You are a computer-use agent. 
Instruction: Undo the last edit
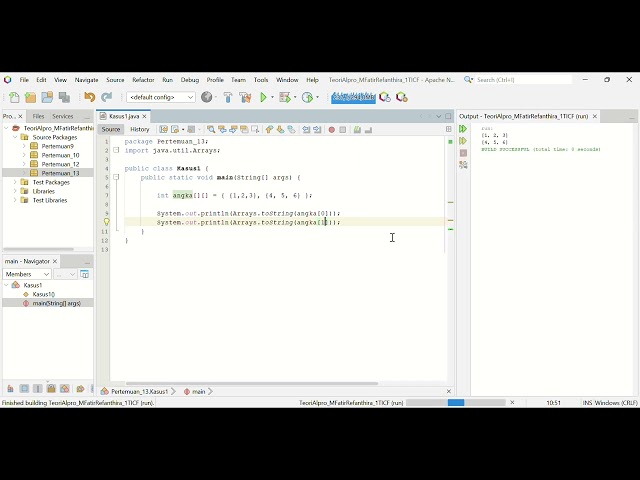click(x=89, y=97)
